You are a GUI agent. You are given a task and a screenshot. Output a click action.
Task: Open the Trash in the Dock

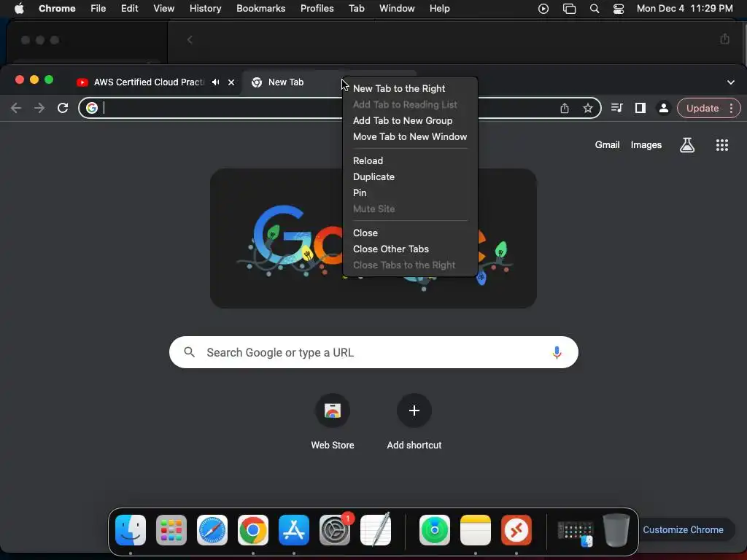point(616,530)
